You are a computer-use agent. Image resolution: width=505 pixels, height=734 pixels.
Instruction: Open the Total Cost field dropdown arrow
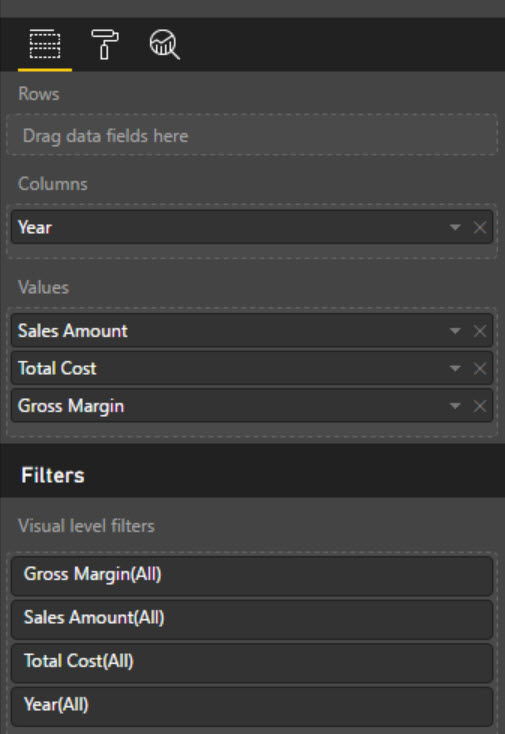[x=454, y=368]
